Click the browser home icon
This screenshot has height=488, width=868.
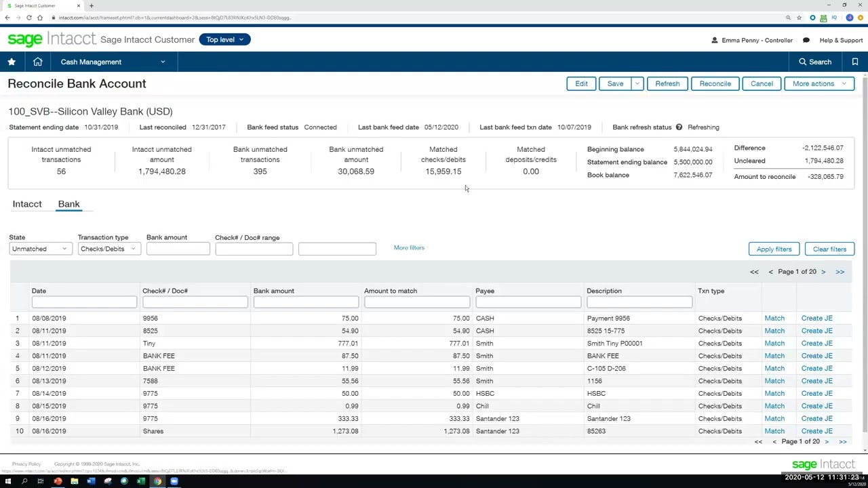coord(39,18)
